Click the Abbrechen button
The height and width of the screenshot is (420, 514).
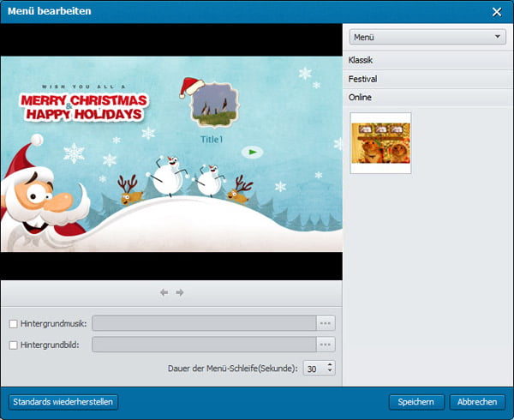click(x=478, y=401)
